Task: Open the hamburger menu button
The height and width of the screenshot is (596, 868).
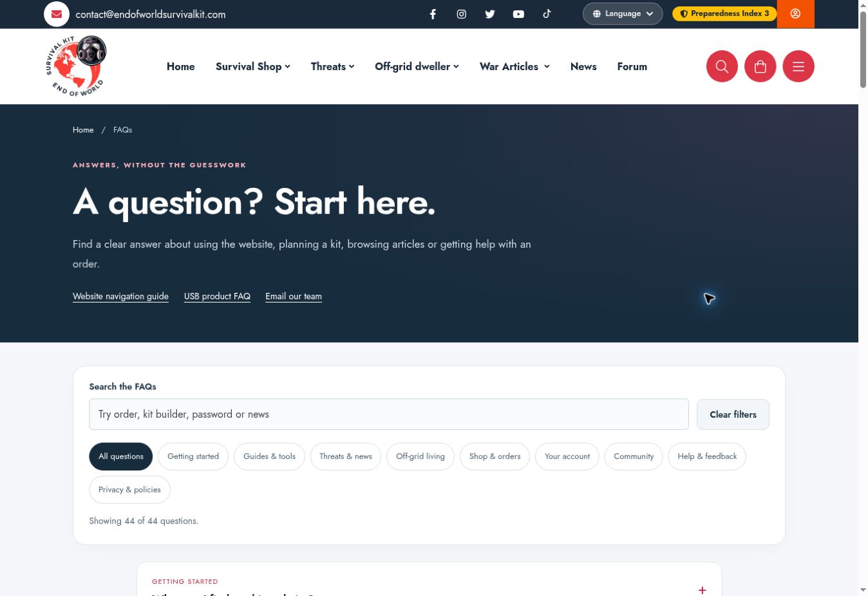Action: (x=798, y=66)
